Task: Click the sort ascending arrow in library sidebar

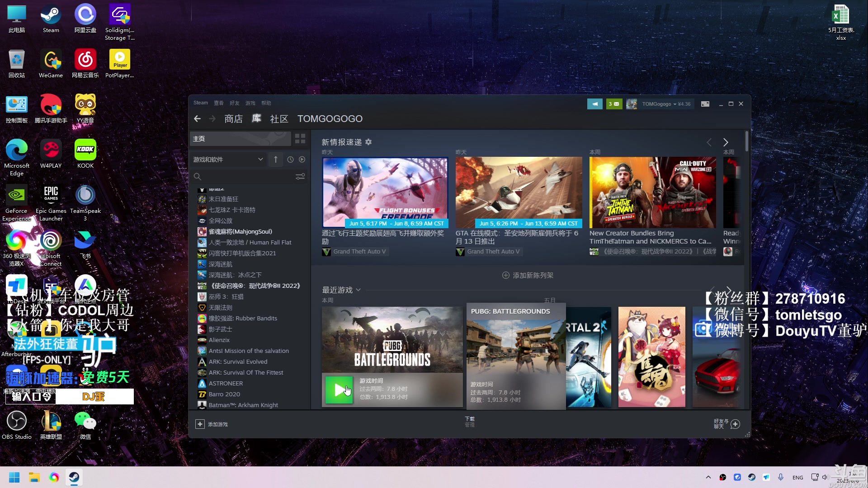Action: tap(276, 160)
